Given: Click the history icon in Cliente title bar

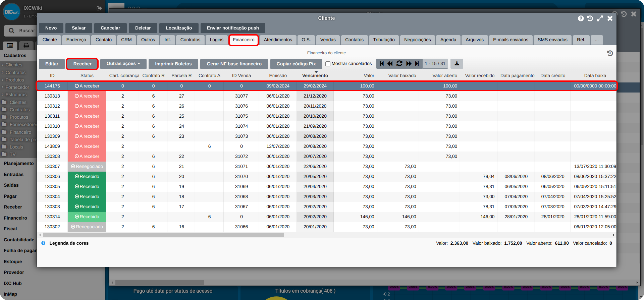Looking at the screenshot, I should click(590, 18).
